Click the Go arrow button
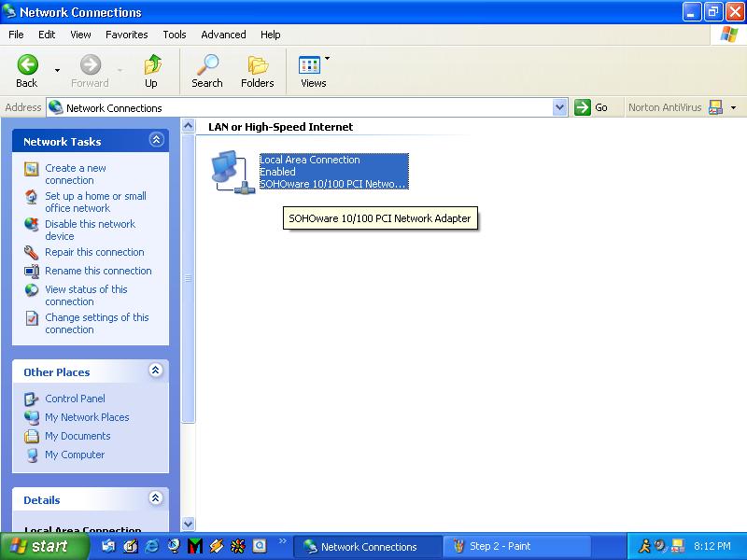This screenshot has height=560, width=747. point(582,107)
